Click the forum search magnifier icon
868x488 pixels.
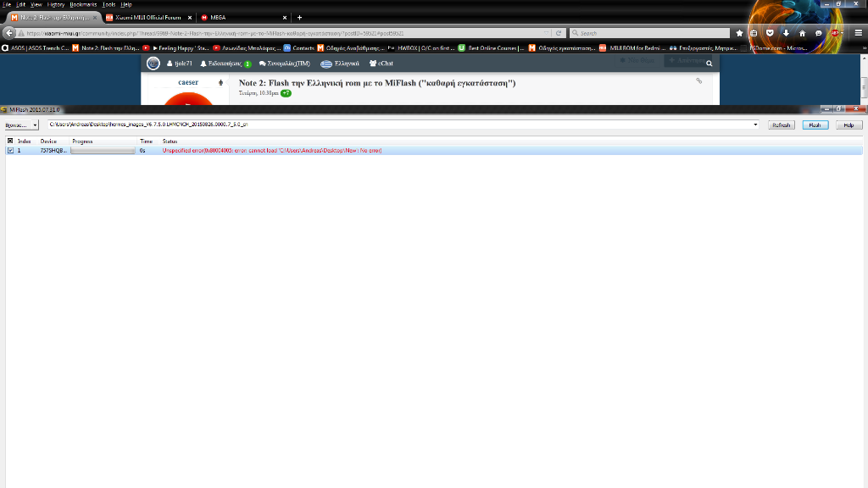[709, 64]
